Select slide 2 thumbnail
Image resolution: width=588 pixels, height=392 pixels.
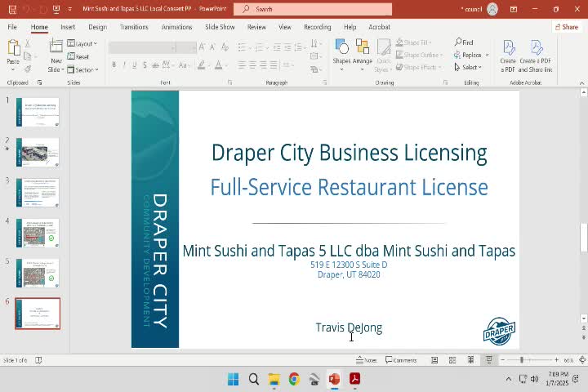(x=38, y=152)
